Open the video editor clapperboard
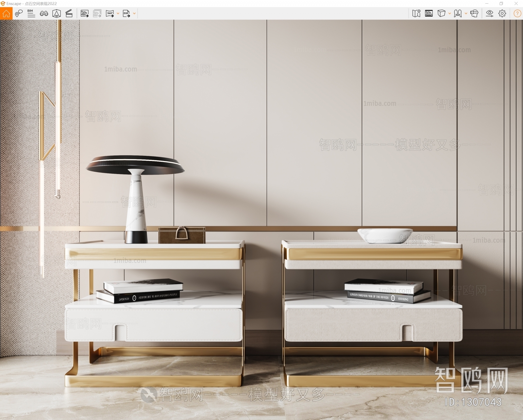Image resolution: width=523 pixels, height=420 pixels. (69, 13)
